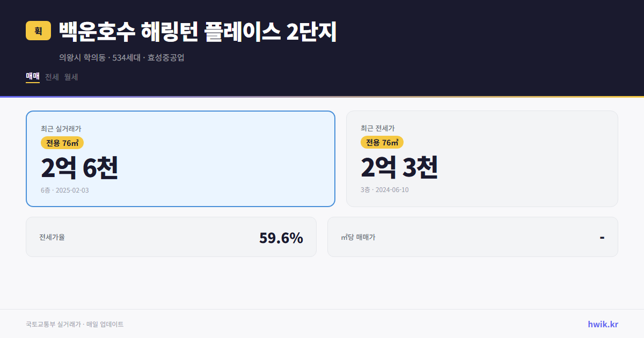Expand details via 6층 · 2025-02-03 text

click(64, 190)
